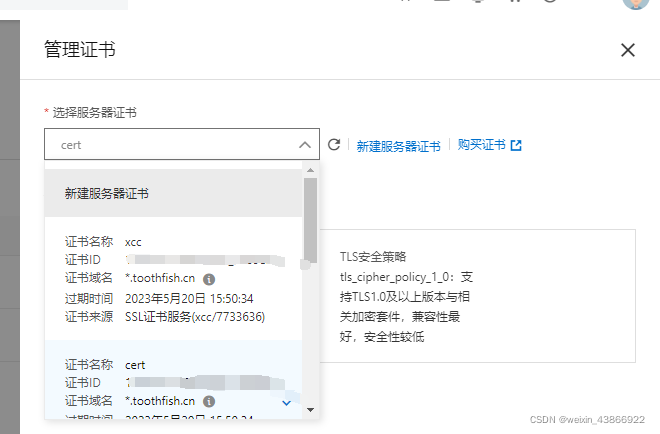Click tls_cipher_policy_1_0 description text
Viewport: 660px width, 434px height.
coord(406,307)
